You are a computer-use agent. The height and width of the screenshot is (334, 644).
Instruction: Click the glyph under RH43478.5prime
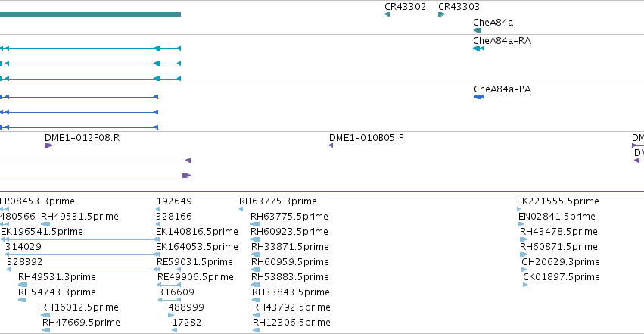(523, 239)
